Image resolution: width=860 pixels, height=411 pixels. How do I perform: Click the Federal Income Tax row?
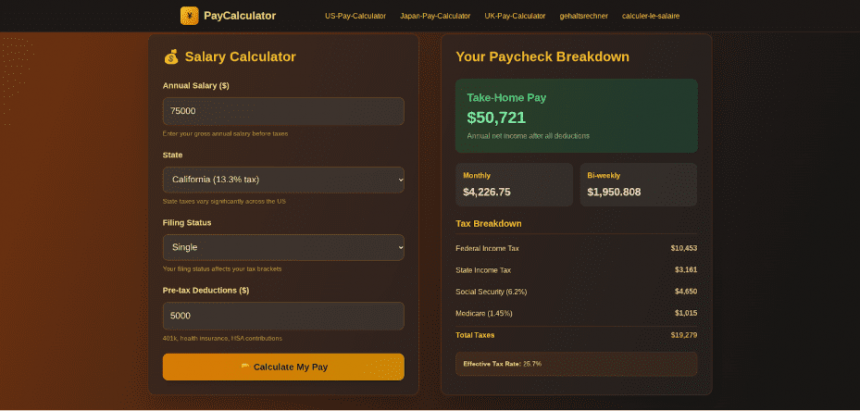(x=576, y=248)
